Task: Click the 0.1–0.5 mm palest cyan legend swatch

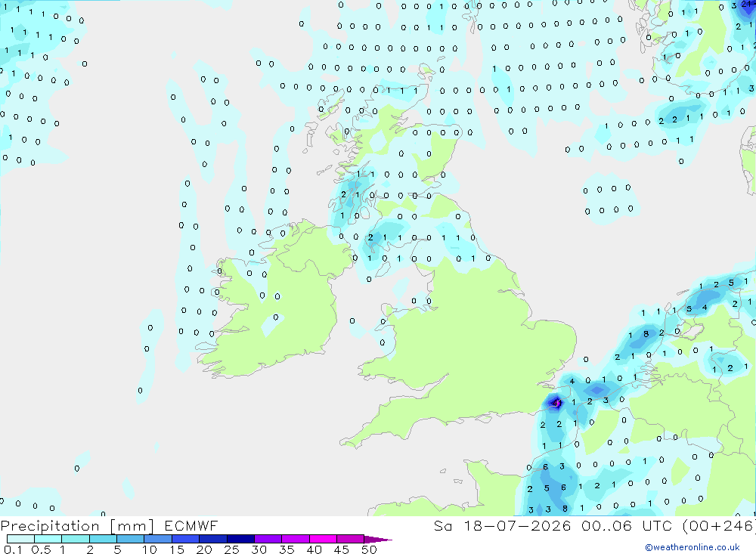Action: pyautogui.click(x=20, y=539)
